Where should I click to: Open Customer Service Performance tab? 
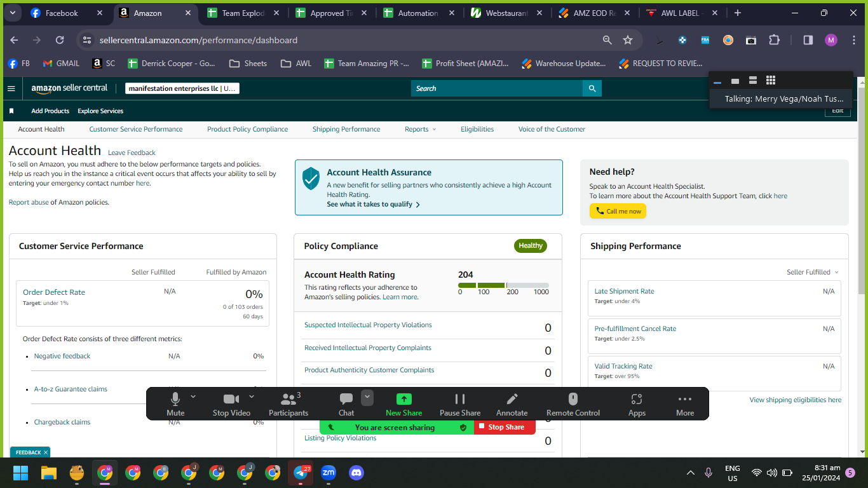(x=136, y=129)
